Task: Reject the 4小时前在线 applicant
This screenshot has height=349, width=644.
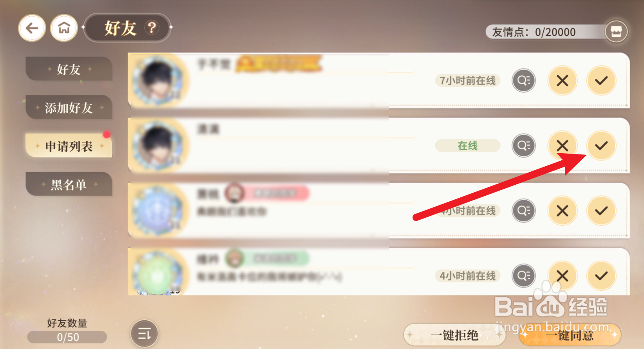Action: [563, 276]
